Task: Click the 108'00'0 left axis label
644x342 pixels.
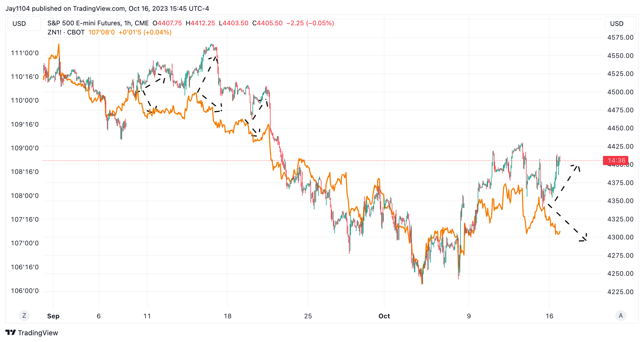Action: coord(25,196)
